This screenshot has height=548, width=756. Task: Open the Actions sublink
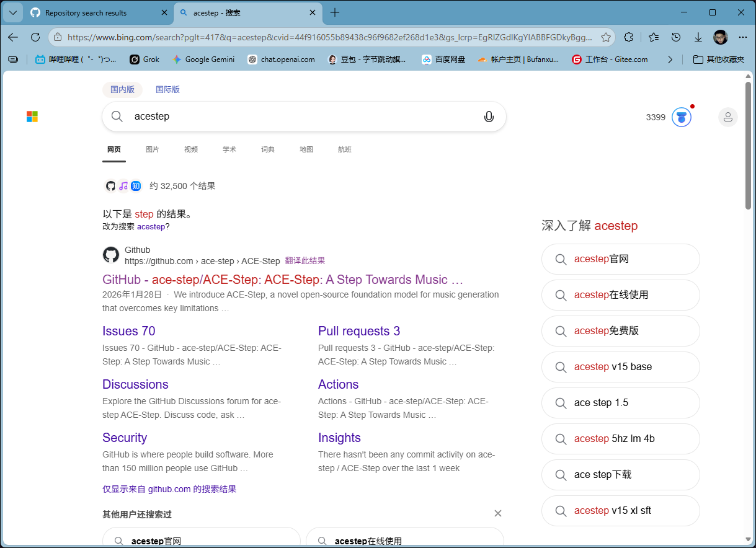pos(338,384)
